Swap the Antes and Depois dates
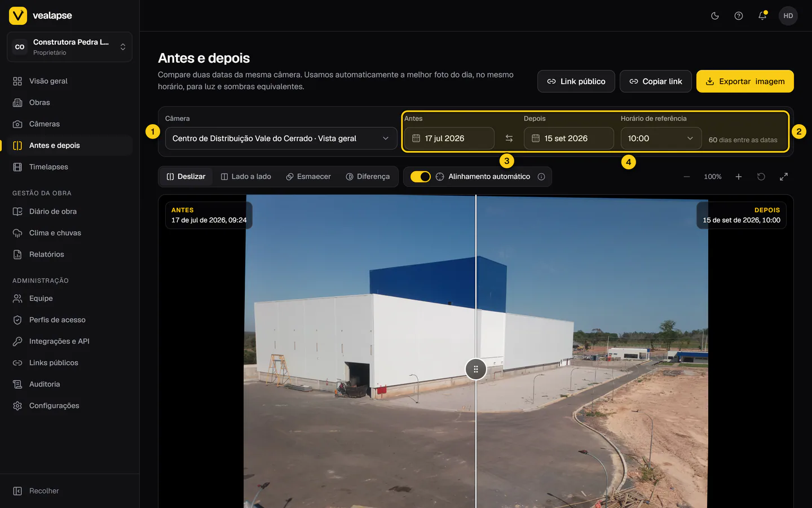 click(x=509, y=138)
